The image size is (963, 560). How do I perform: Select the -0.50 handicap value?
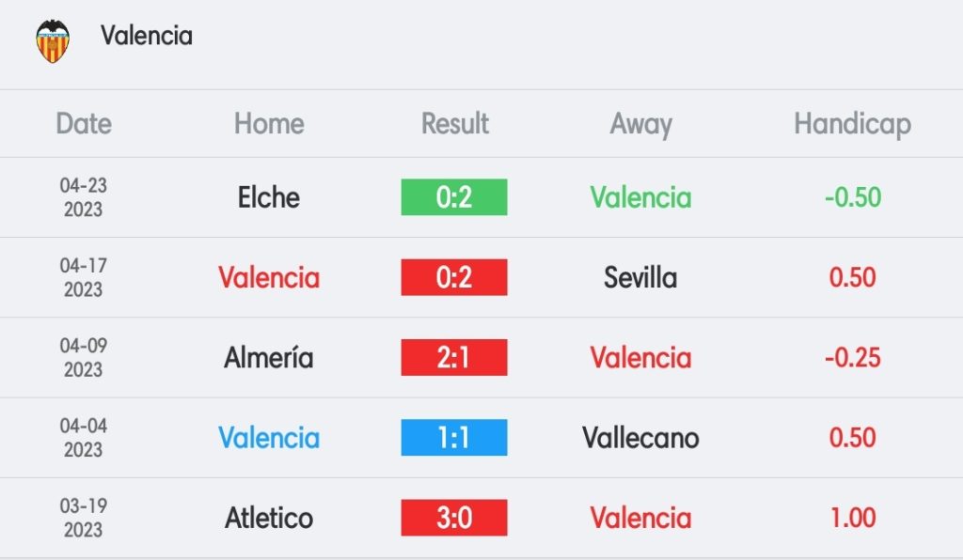(x=852, y=197)
